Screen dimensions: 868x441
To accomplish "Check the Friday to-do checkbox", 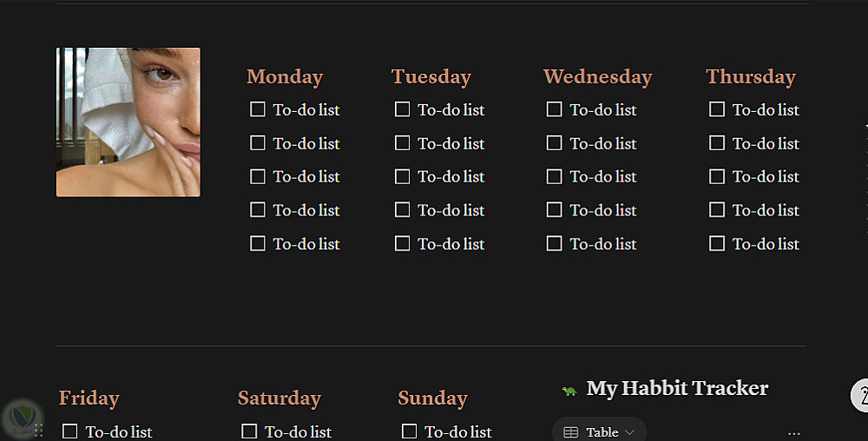I will 70,431.
